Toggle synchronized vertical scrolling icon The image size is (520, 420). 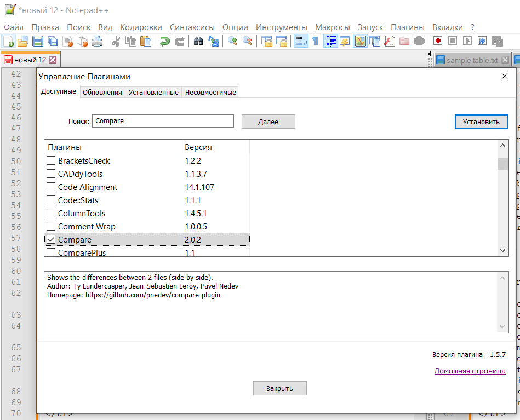[266, 41]
